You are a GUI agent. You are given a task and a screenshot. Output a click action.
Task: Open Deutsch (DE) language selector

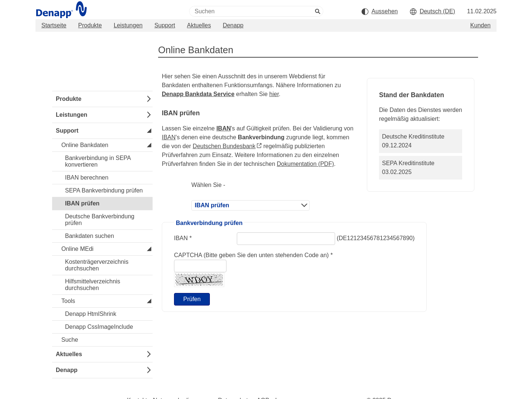pyautogui.click(x=437, y=11)
